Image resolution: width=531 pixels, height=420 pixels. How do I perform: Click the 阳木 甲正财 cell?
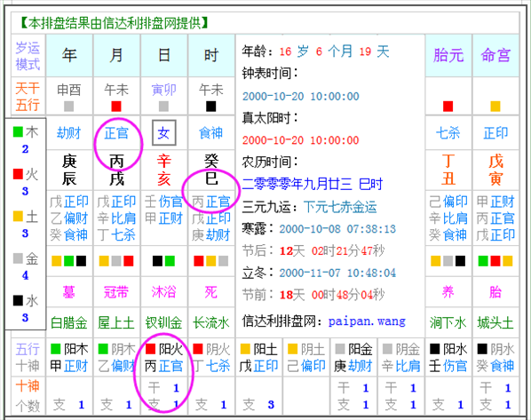(69, 357)
